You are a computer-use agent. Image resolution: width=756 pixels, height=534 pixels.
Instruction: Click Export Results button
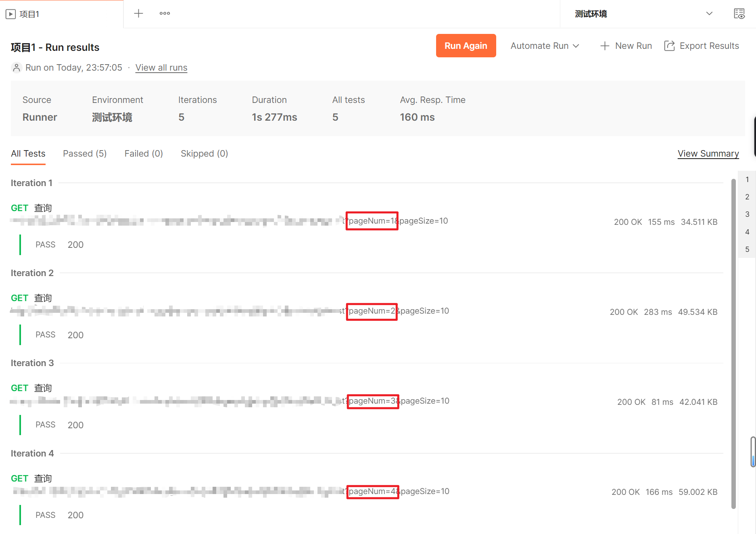pyautogui.click(x=702, y=46)
